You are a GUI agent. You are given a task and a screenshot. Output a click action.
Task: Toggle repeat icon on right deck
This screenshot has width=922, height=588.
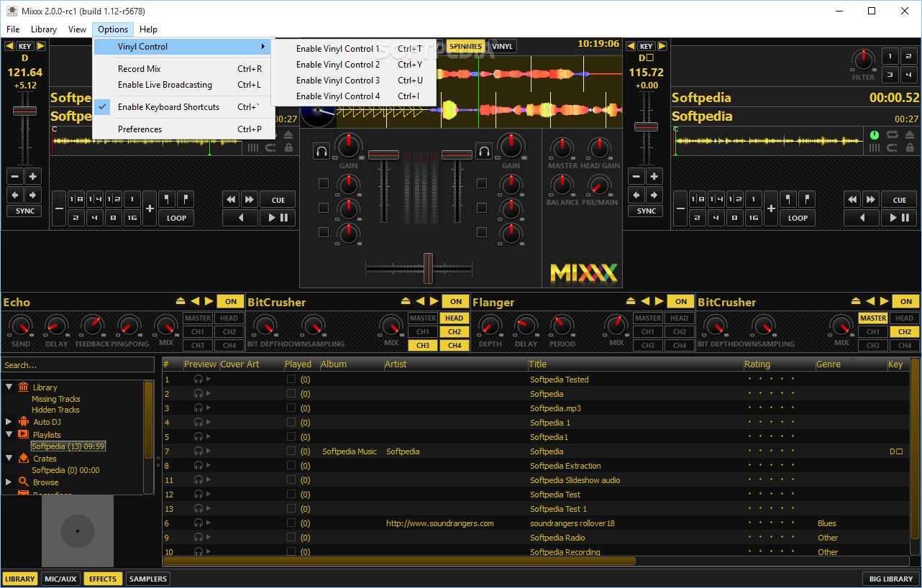click(892, 134)
